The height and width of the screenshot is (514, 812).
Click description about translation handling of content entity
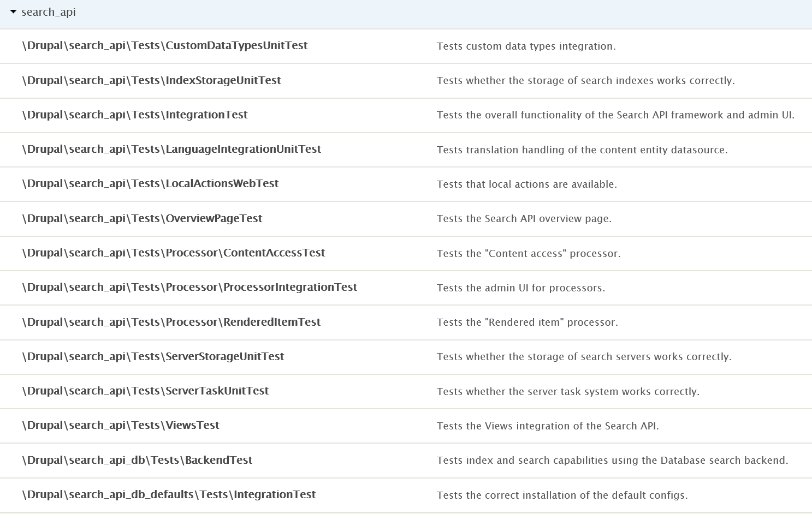pyautogui.click(x=582, y=150)
